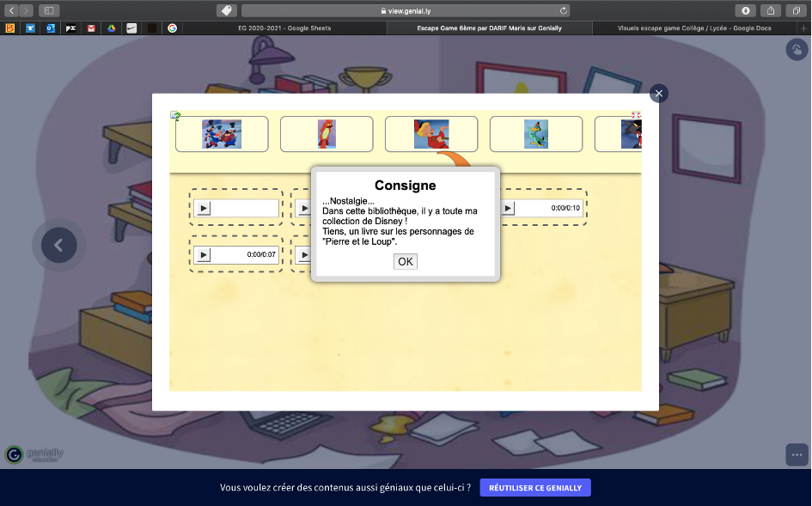The width and height of the screenshot is (812, 506).
Task: Click the "Vous voulez créer des contenus" banner text
Action: pyautogui.click(x=345, y=487)
